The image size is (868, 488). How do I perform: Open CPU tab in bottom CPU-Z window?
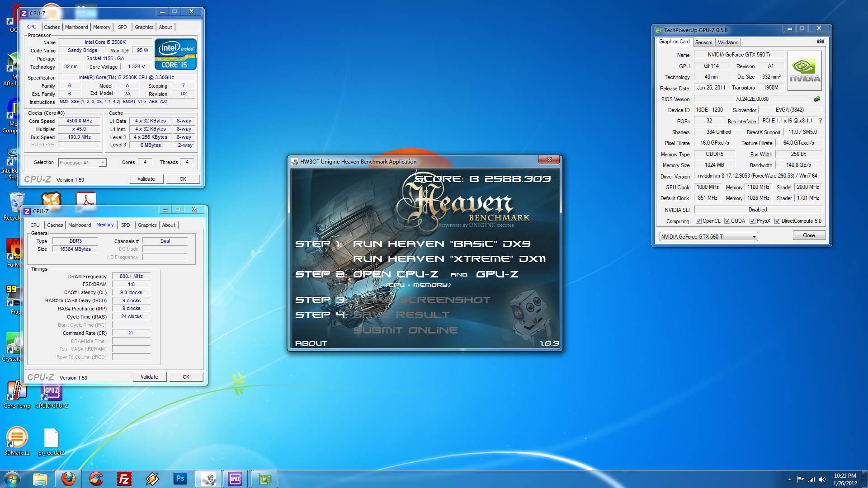(x=35, y=225)
